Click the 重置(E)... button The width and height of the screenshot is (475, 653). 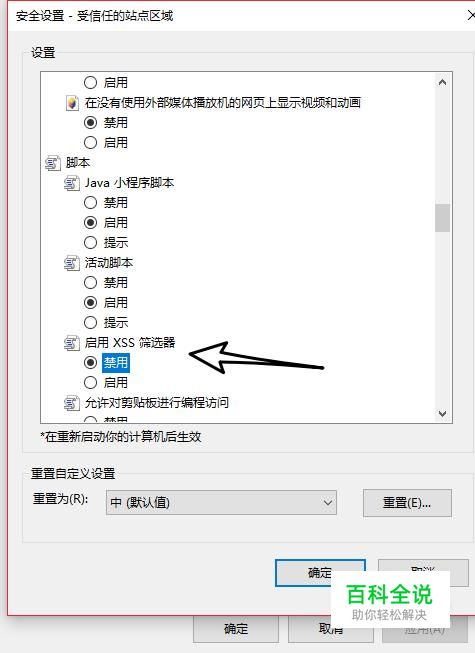coord(407,503)
